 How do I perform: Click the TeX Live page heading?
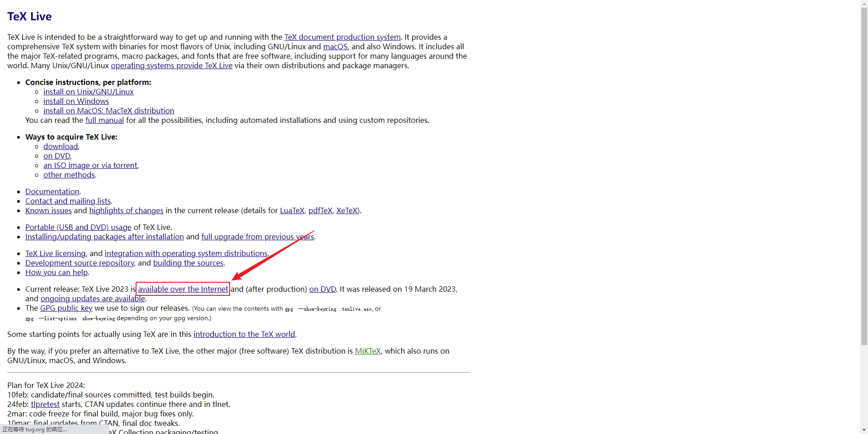pos(29,16)
